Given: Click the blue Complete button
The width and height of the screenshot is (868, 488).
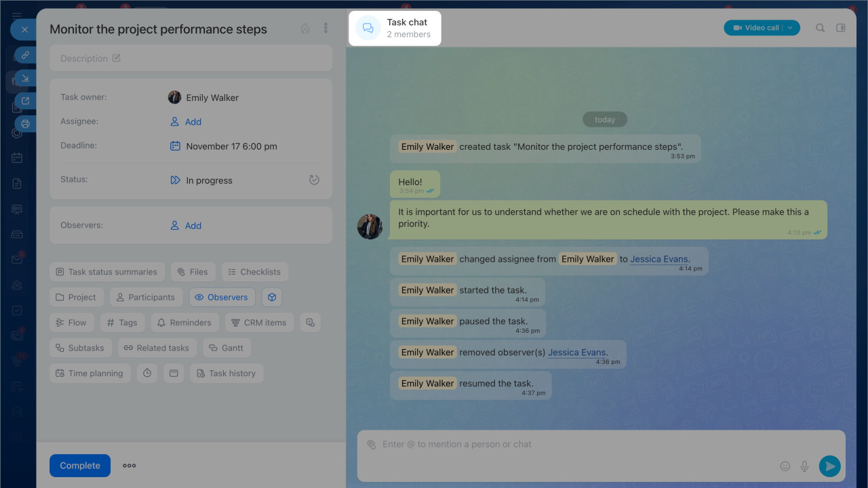Looking at the screenshot, I should pos(80,466).
